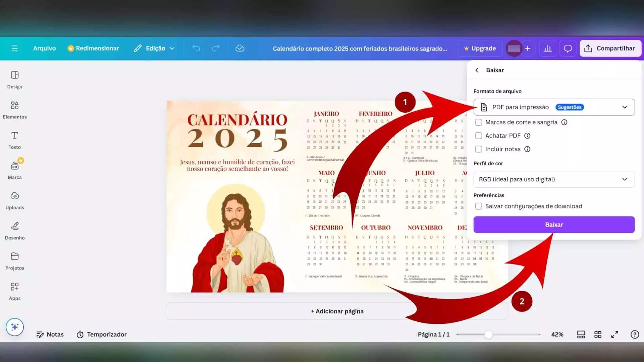This screenshot has height=362, width=644.
Task: Expand the Edição mode dropdown
Action: click(154, 48)
